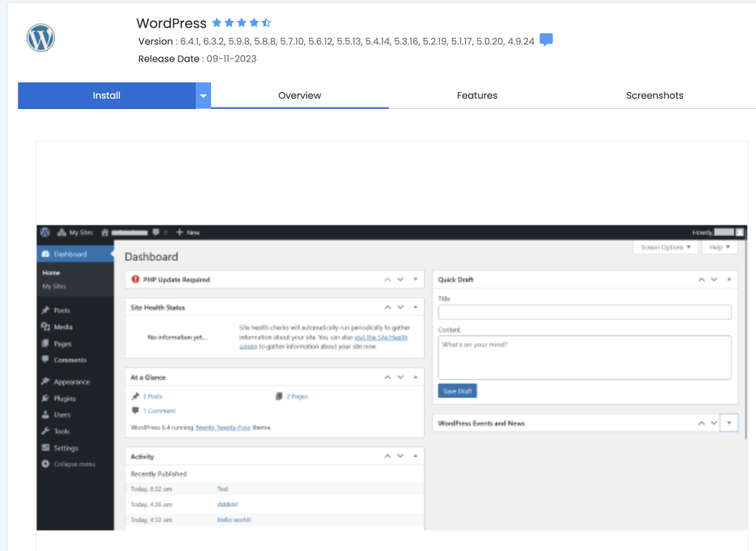This screenshot has height=551, width=756.
Task: Click the Save Draft button
Action: [x=458, y=391]
